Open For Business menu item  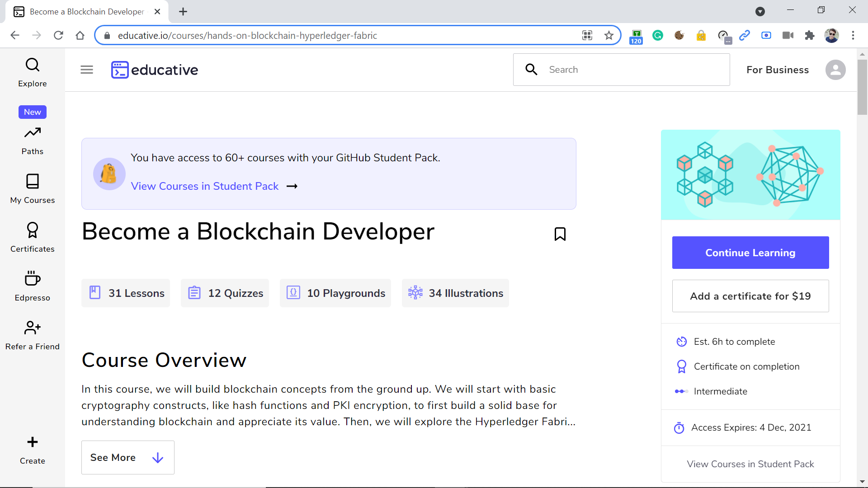pos(777,70)
